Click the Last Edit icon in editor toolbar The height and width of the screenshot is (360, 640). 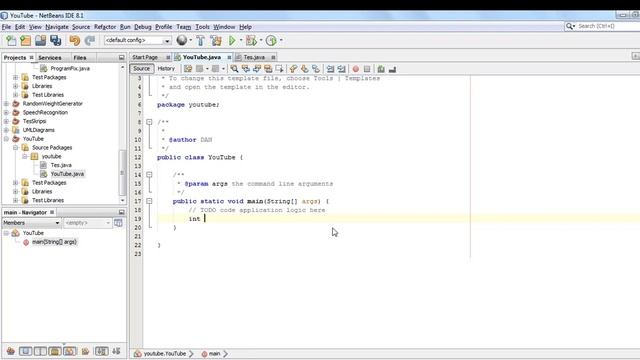point(188,69)
